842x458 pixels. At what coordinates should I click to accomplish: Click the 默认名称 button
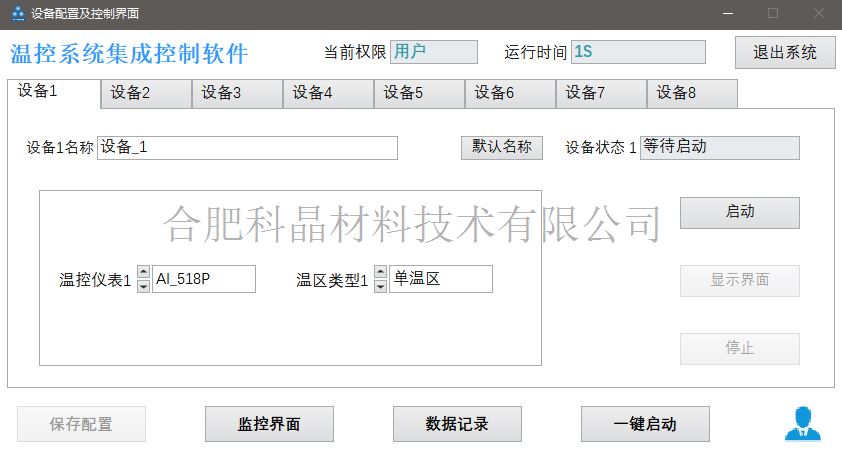[502, 147]
